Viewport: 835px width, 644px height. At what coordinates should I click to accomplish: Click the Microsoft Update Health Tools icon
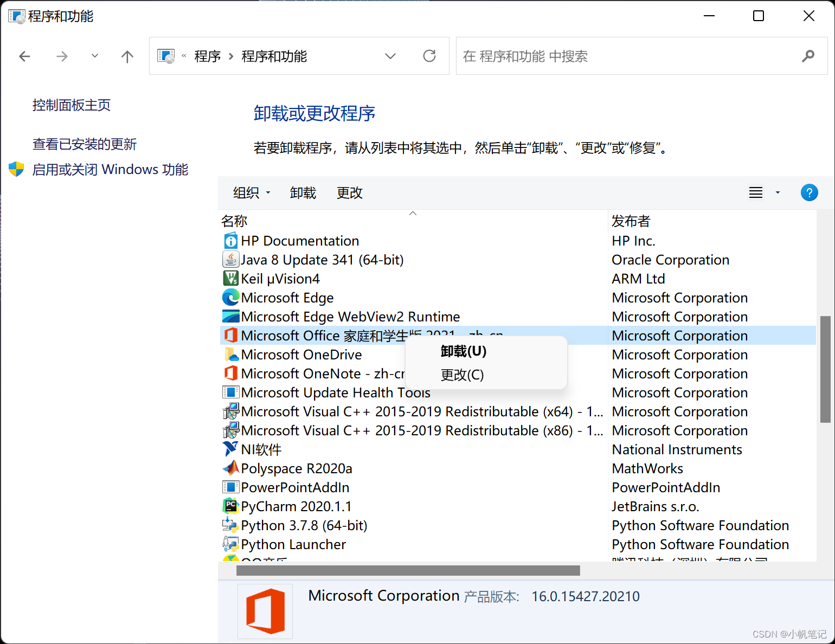(231, 392)
